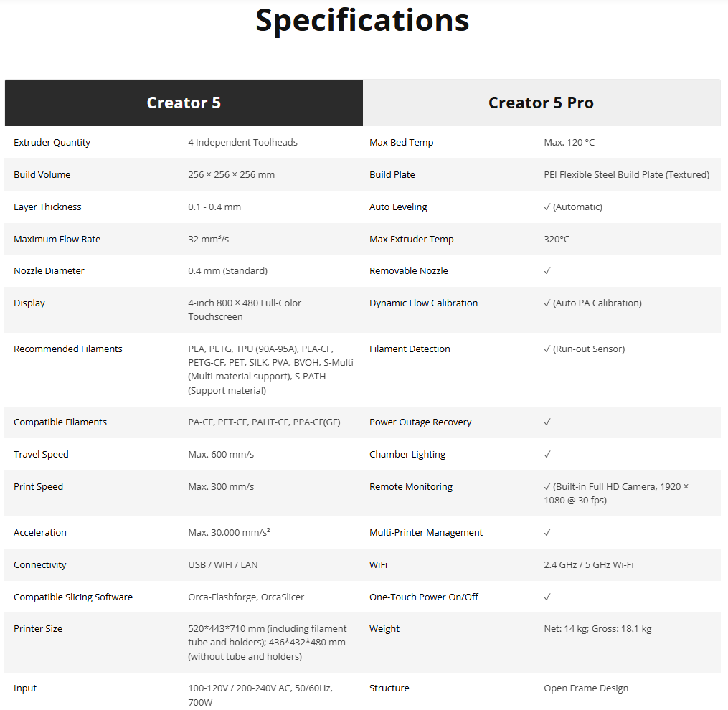Click the Build Volume dimensions value
Viewport: 728px width, 710px height.
point(231,175)
